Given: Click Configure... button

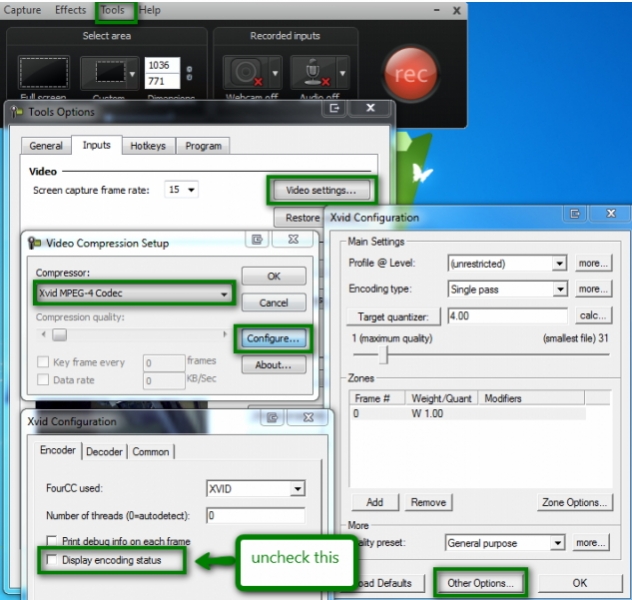Looking at the screenshot, I should pyautogui.click(x=273, y=338).
